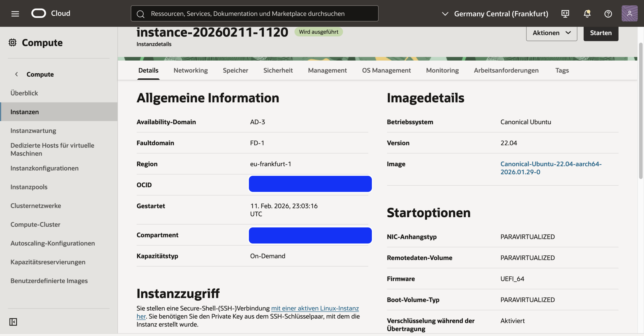Switch to the Tags tab
The height and width of the screenshot is (336, 644).
[x=562, y=70]
